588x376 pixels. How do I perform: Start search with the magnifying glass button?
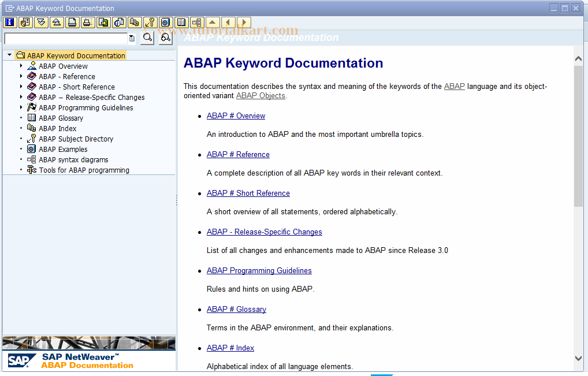tap(147, 38)
